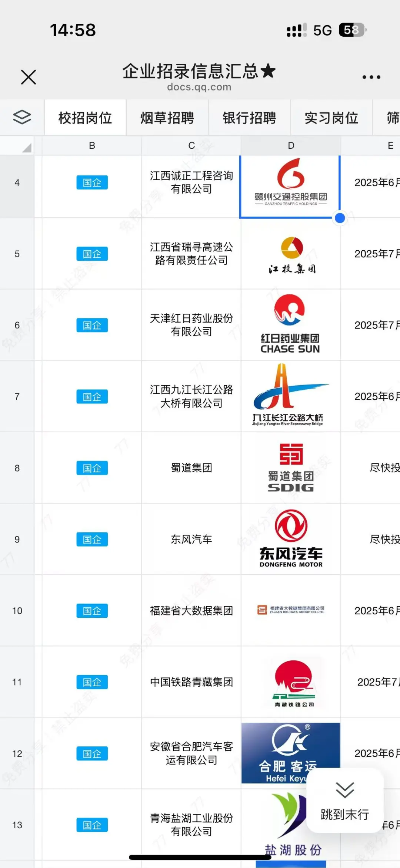Select the 蜀道集团 company name cell
This screenshot has width=400, height=868.
click(x=191, y=468)
